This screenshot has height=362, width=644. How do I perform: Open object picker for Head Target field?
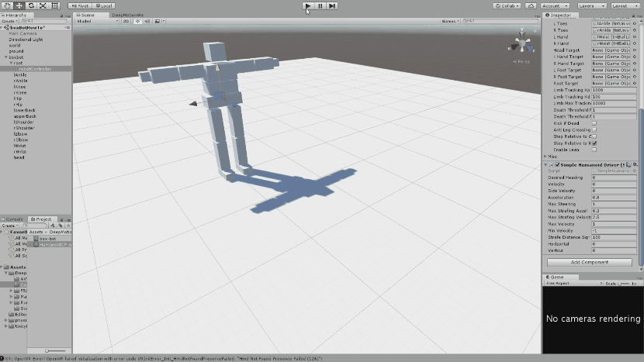click(635, 50)
